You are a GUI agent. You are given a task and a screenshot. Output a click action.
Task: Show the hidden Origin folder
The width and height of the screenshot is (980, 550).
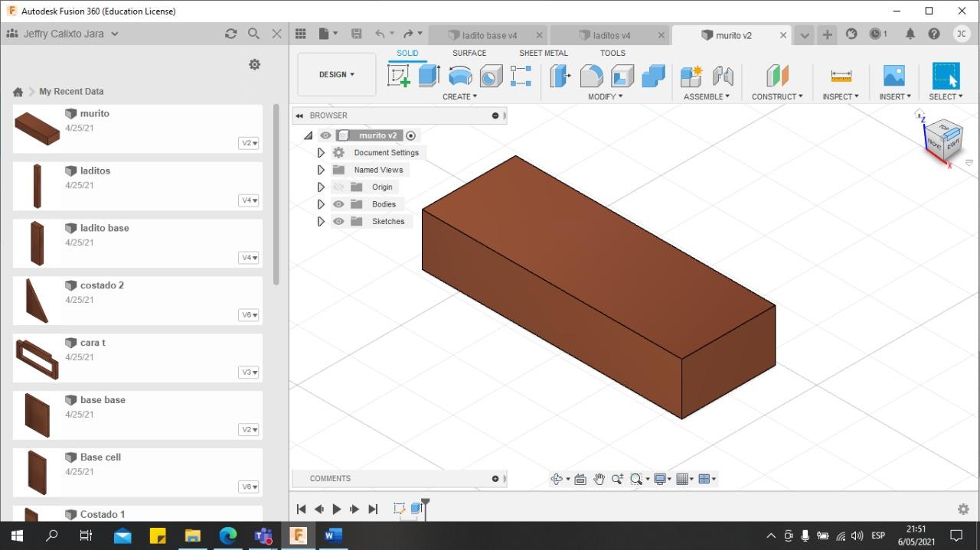338,187
